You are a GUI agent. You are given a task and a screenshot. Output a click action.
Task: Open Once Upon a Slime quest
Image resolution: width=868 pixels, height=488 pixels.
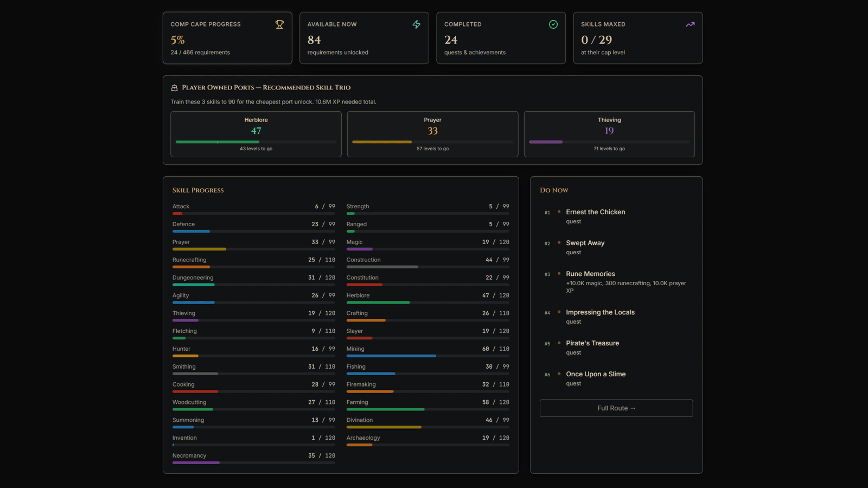point(616,378)
